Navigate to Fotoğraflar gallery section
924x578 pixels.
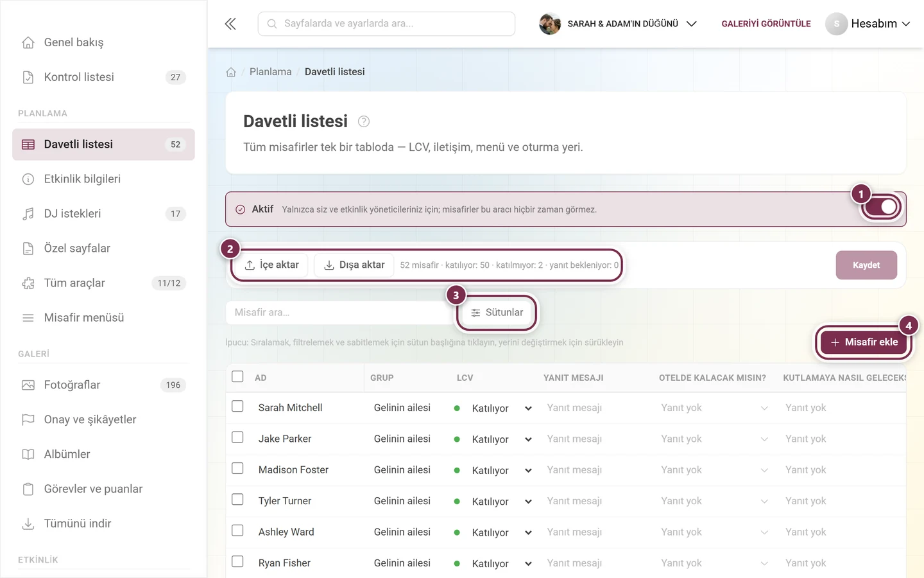103,385
